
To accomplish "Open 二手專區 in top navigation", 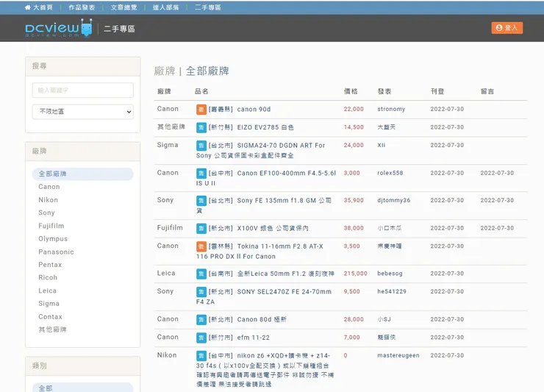I will pos(207,7).
